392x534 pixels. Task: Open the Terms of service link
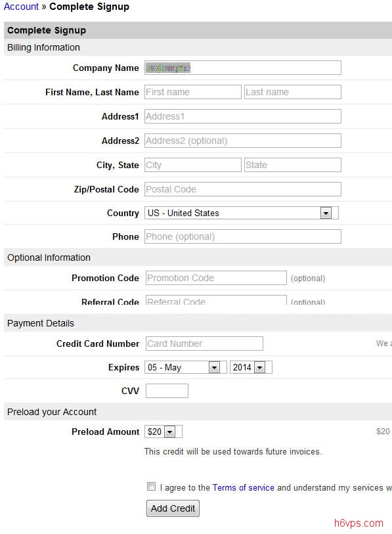243,487
